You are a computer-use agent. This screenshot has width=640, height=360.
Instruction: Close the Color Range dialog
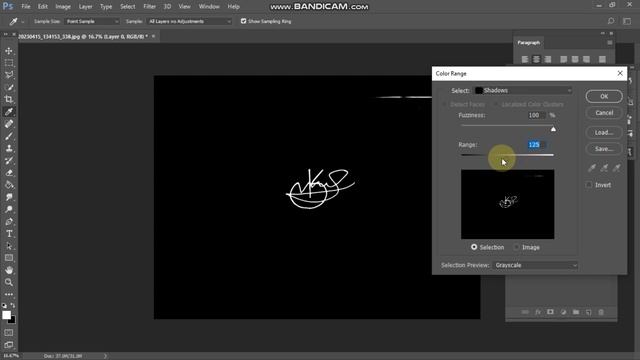click(620, 73)
